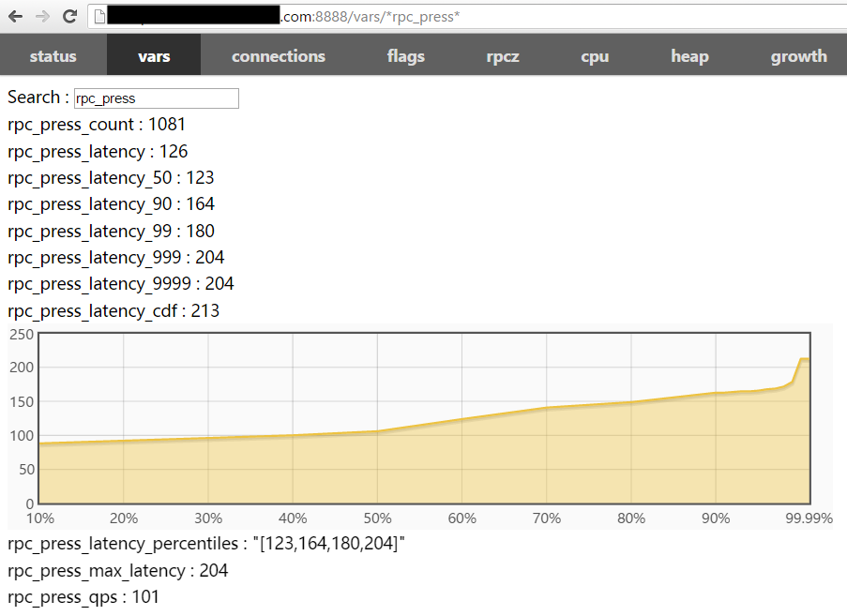Click the Search box containing rpc_press

(x=156, y=98)
